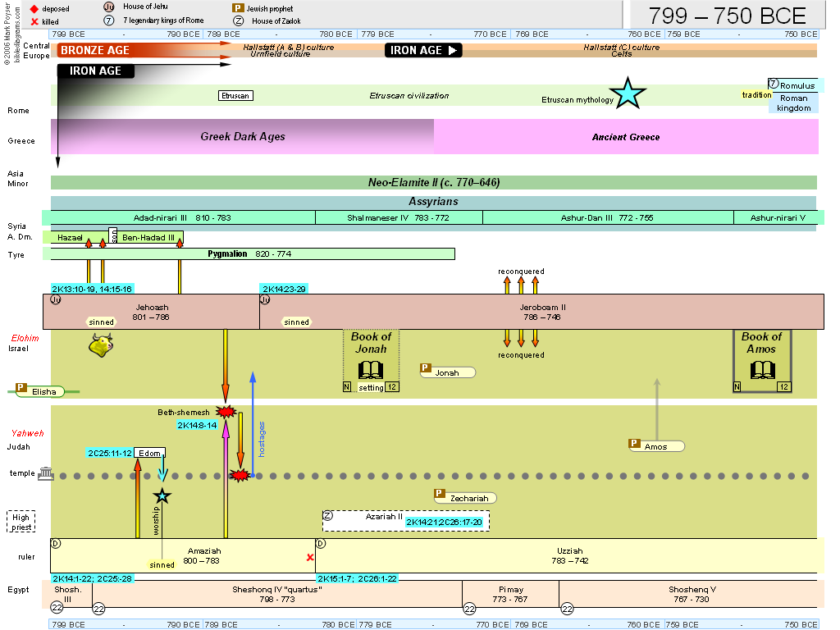Click the small cyan star above worship
Viewport: 840px width, 630px height.
click(162, 495)
